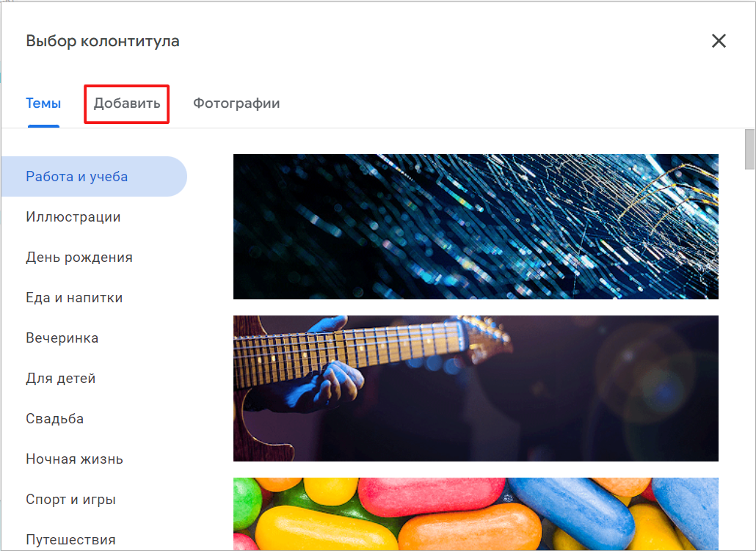
Task: Select the blue fiber optic lights header image
Action: 476,227
